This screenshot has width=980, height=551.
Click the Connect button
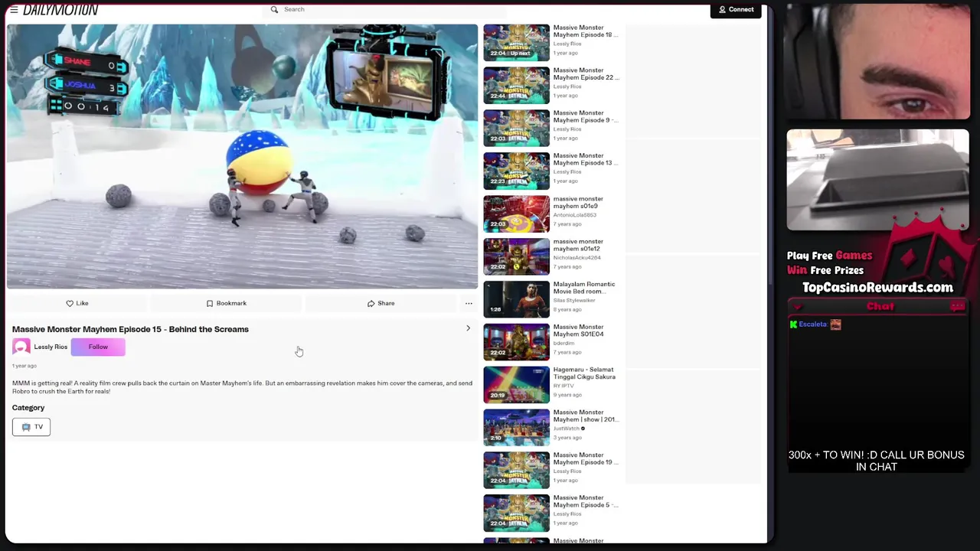click(x=736, y=9)
